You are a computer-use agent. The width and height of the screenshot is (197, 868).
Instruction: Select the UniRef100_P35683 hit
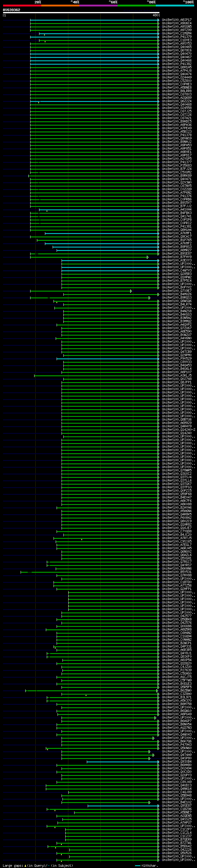tap(177, 165)
